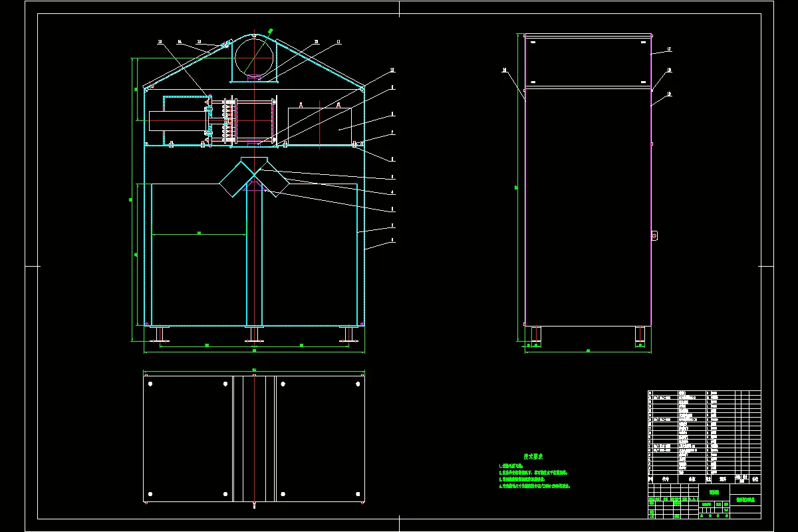
Task: Select the center foot of the front view cabinet
Action: tap(255, 334)
